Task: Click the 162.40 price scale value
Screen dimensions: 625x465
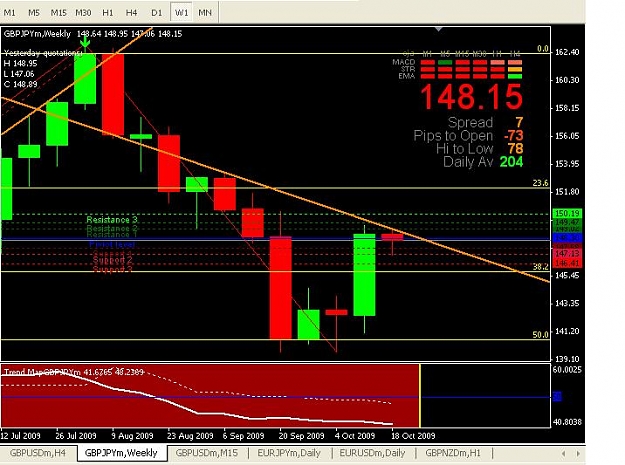Action: pyautogui.click(x=567, y=52)
